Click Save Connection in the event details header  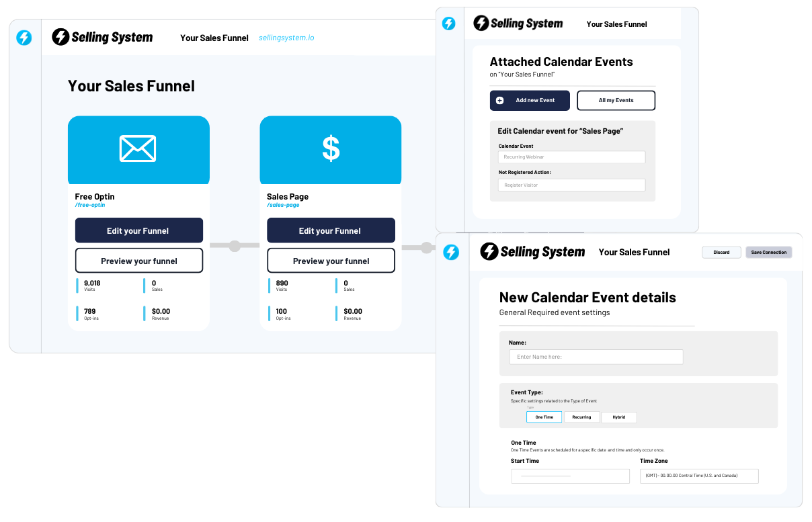tap(768, 252)
